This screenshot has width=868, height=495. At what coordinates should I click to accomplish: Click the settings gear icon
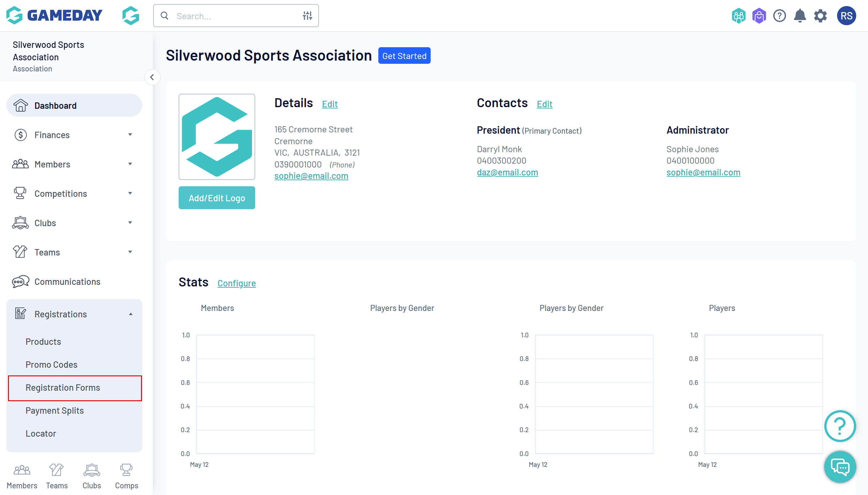pos(820,16)
